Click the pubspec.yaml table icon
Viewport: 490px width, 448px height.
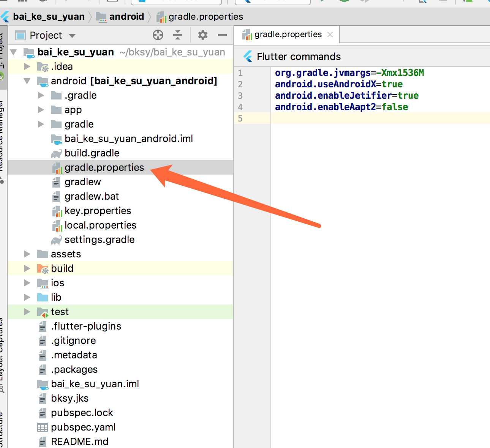coord(43,427)
